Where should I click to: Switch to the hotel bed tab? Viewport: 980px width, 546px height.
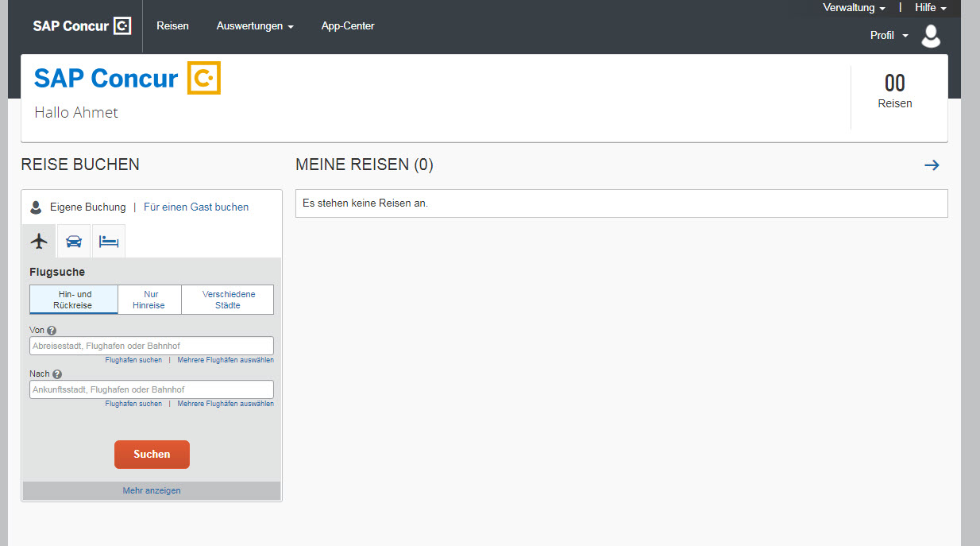[x=109, y=242]
